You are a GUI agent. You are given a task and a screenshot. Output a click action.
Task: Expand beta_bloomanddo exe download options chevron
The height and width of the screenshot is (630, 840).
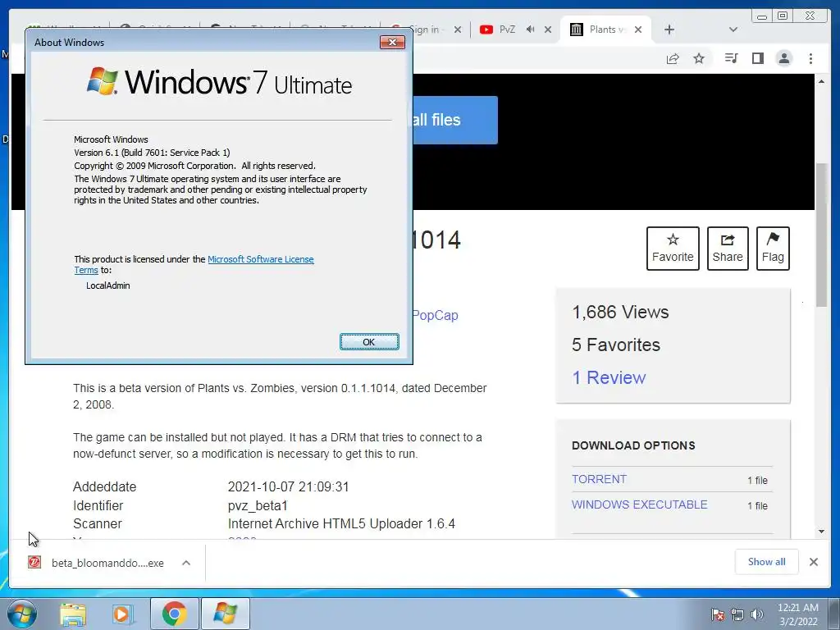coord(186,563)
